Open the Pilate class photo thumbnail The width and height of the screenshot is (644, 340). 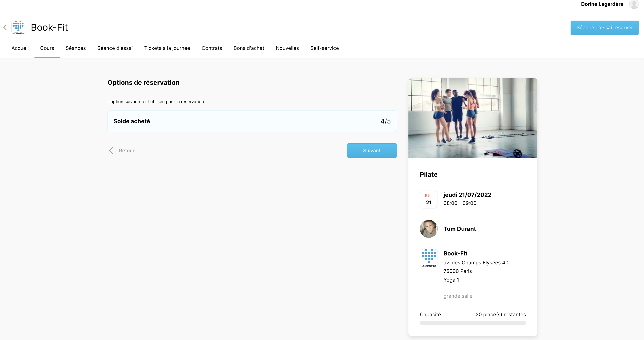(473, 118)
